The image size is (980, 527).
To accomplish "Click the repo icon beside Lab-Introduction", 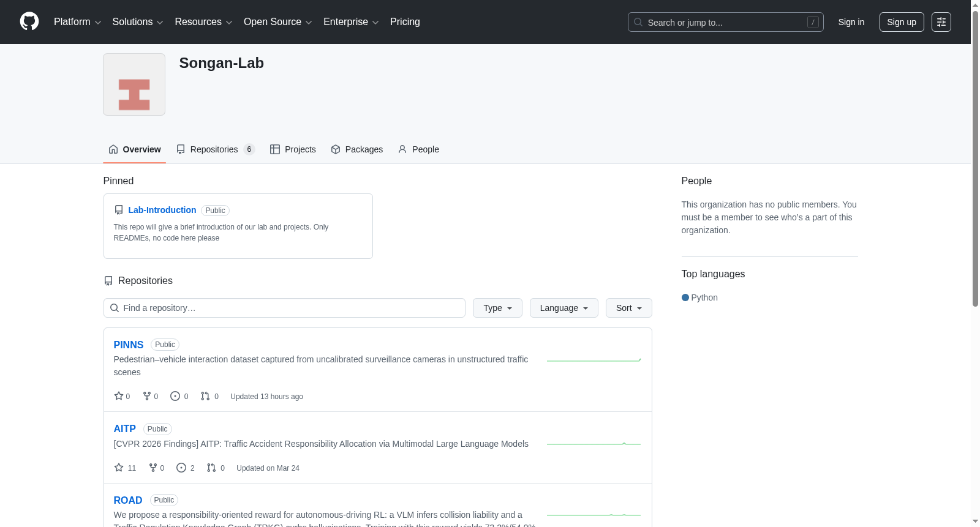I will (x=119, y=210).
